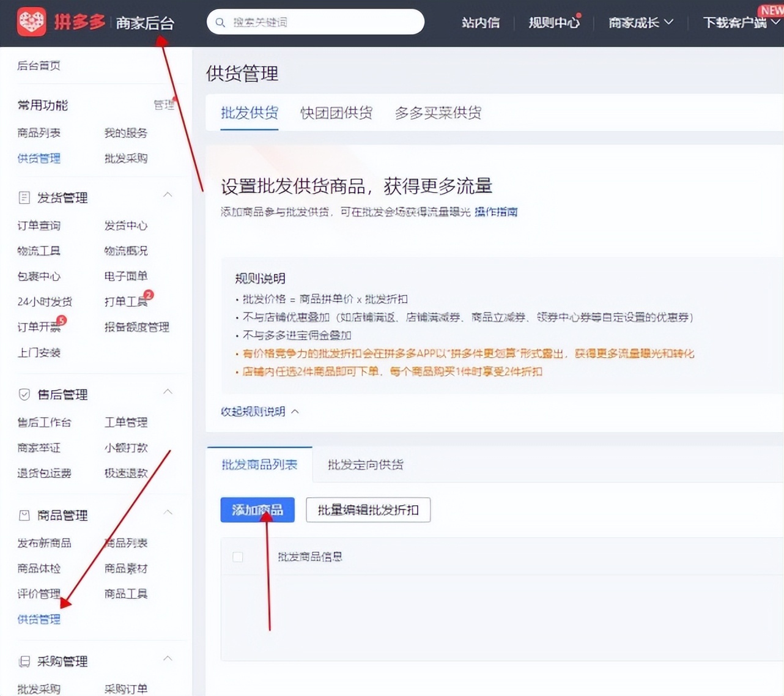Switch to the 快团团供货 tab
784x696 pixels.
[336, 113]
